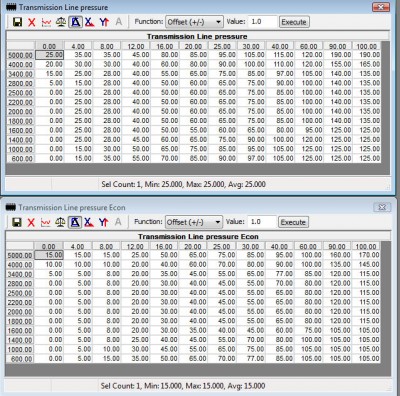The height and width of the screenshot is (396, 400).
Task: Click the Value field in Econ window
Action: (x=262, y=222)
